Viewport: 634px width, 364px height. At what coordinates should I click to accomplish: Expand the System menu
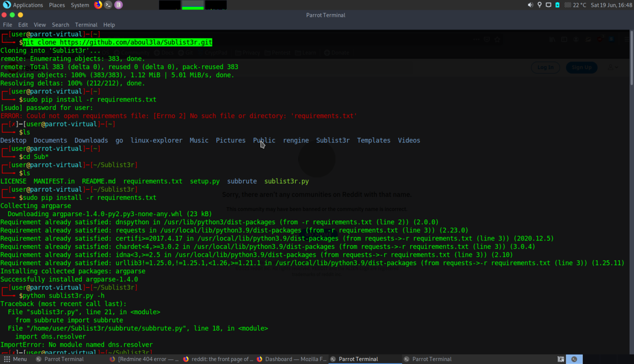coord(80,5)
